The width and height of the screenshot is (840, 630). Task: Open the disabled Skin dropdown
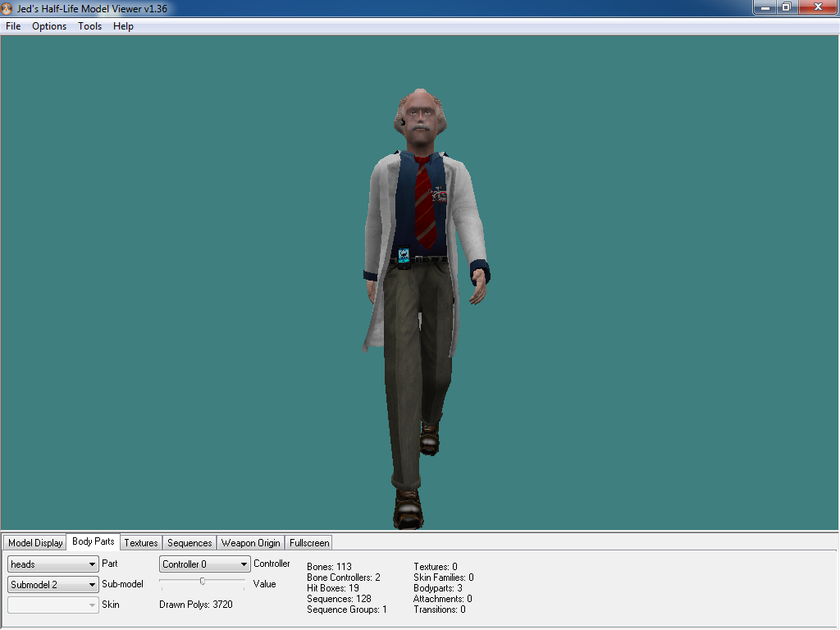coord(53,605)
